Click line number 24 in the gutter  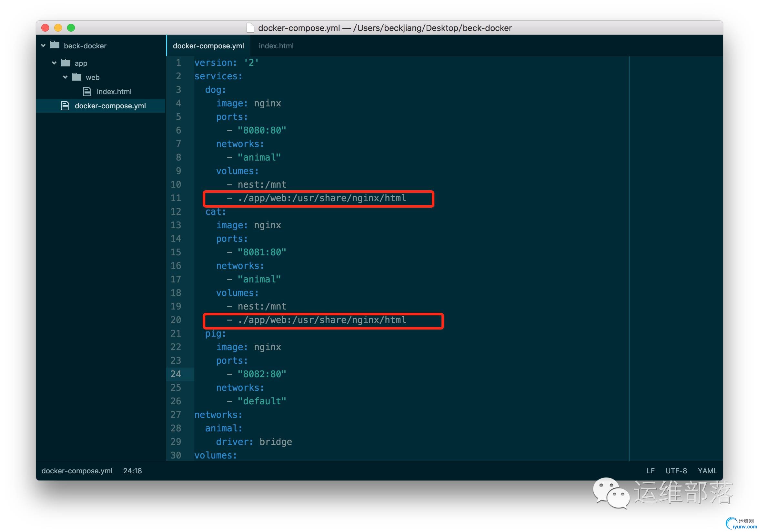(x=176, y=374)
